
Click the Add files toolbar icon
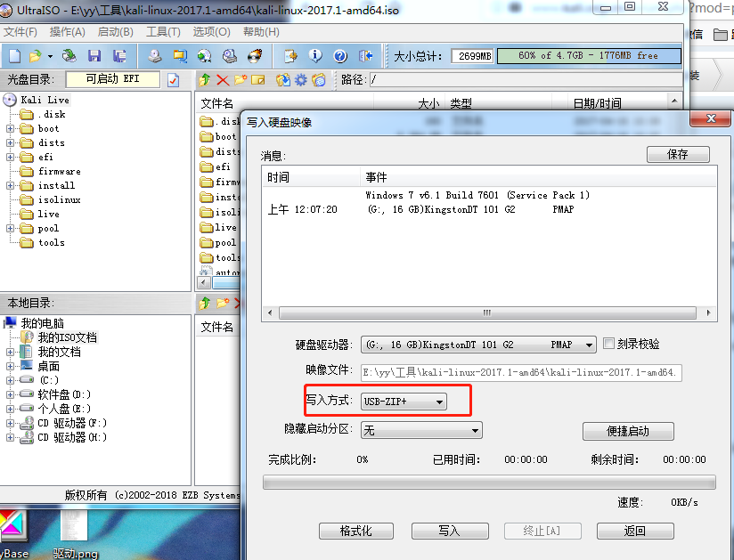click(x=290, y=56)
